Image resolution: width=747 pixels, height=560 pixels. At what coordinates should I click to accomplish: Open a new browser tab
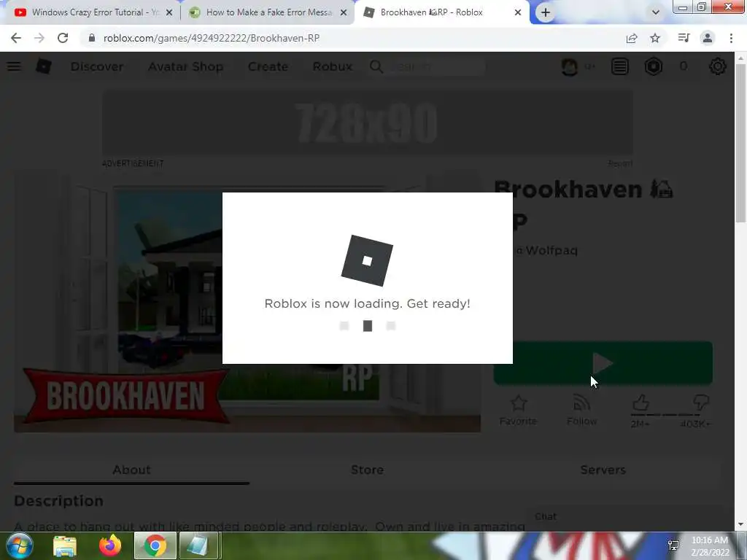(x=546, y=12)
